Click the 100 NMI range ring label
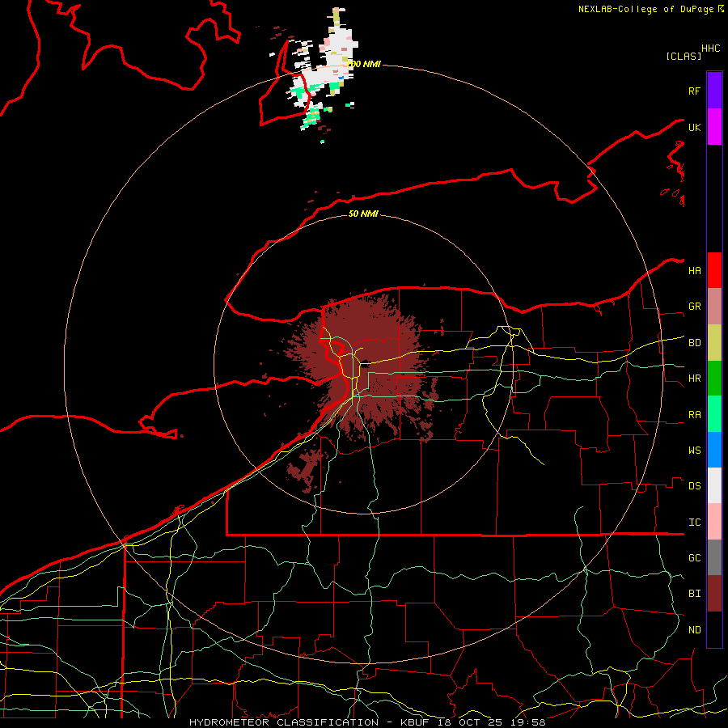This screenshot has height=728, width=728. coord(363,64)
